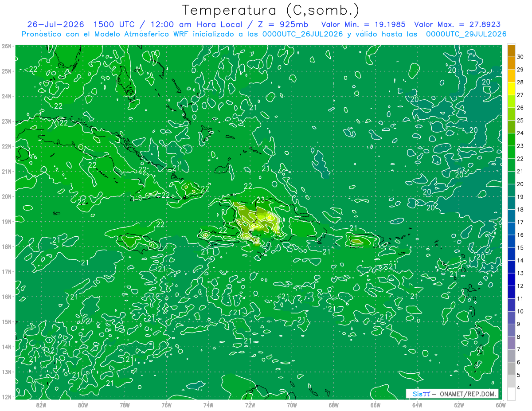Click the 'SisTT - ONAMET/REP.DOM.' credit box
Viewport: 532px width, 411px height.
pyautogui.click(x=452, y=394)
